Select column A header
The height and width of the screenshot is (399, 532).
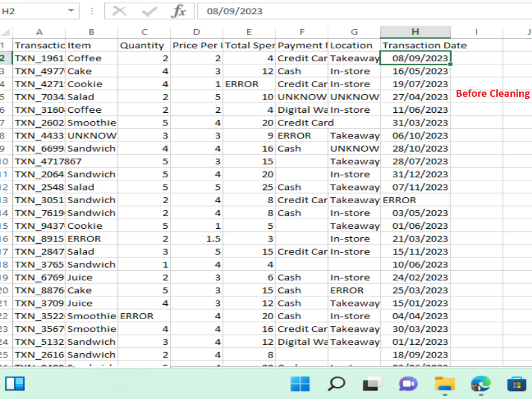39,32
